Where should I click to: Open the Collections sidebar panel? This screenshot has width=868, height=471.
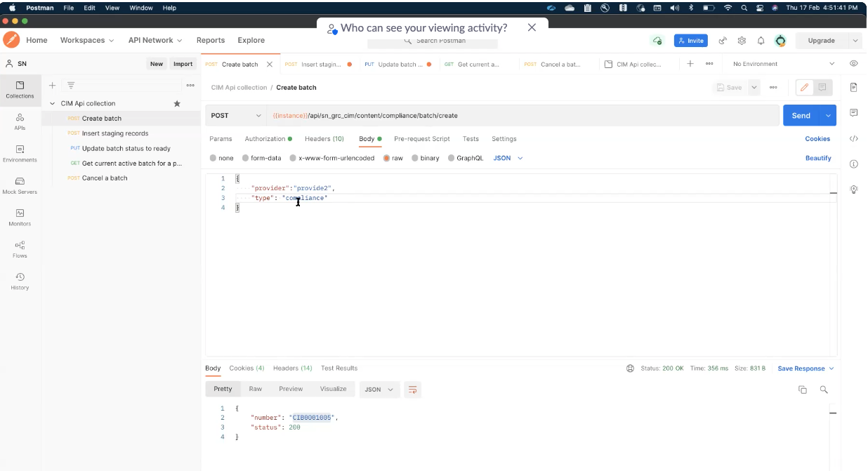coord(20,89)
